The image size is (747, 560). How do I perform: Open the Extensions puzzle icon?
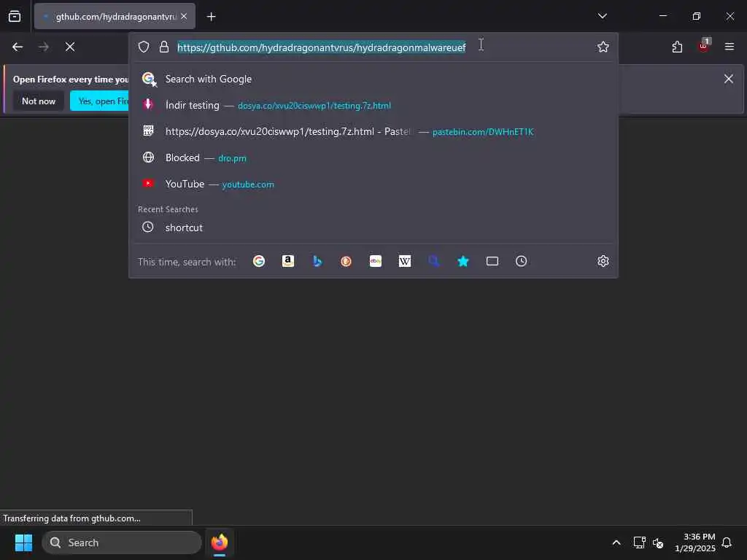pos(677,47)
